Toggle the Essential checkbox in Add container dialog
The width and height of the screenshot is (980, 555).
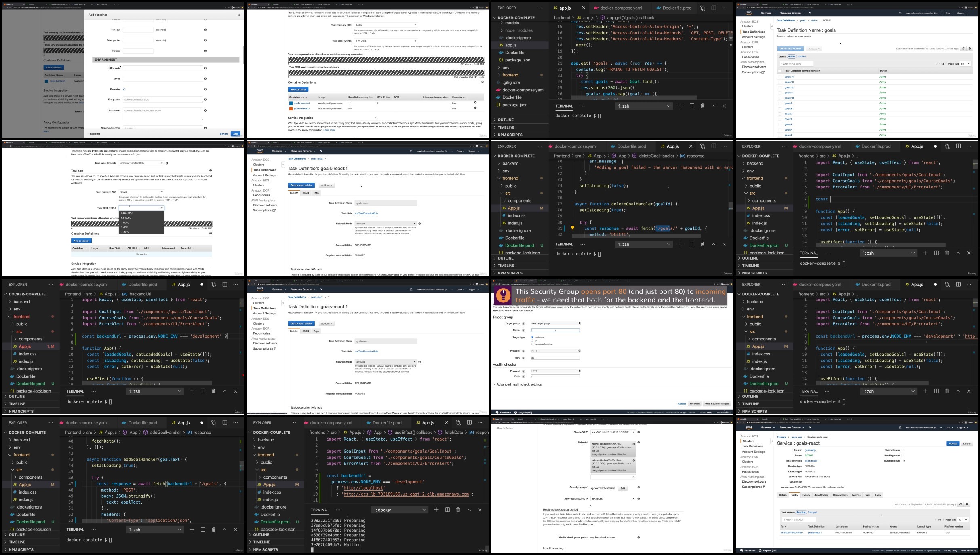[x=124, y=89]
